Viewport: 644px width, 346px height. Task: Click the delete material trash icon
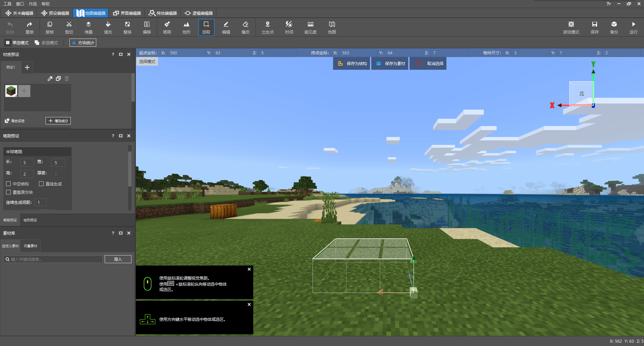(67, 78)
